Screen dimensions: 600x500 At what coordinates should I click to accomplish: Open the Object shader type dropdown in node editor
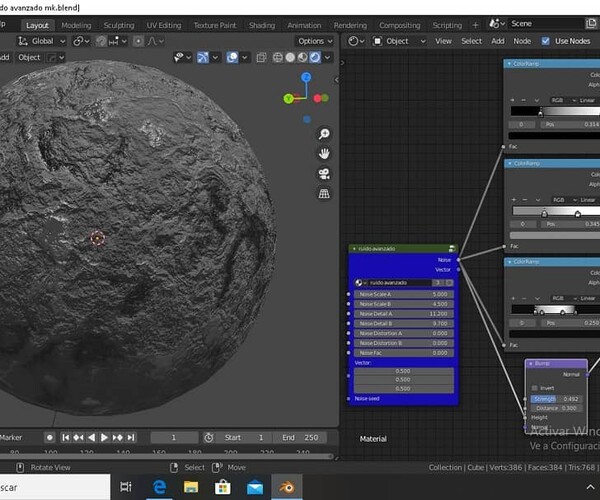pos(399,41)
